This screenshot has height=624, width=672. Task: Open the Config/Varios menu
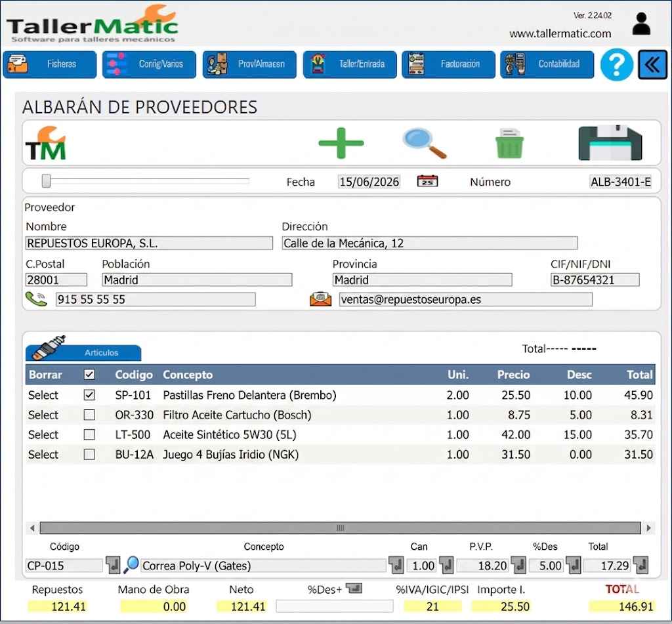(x=149, y=64)
